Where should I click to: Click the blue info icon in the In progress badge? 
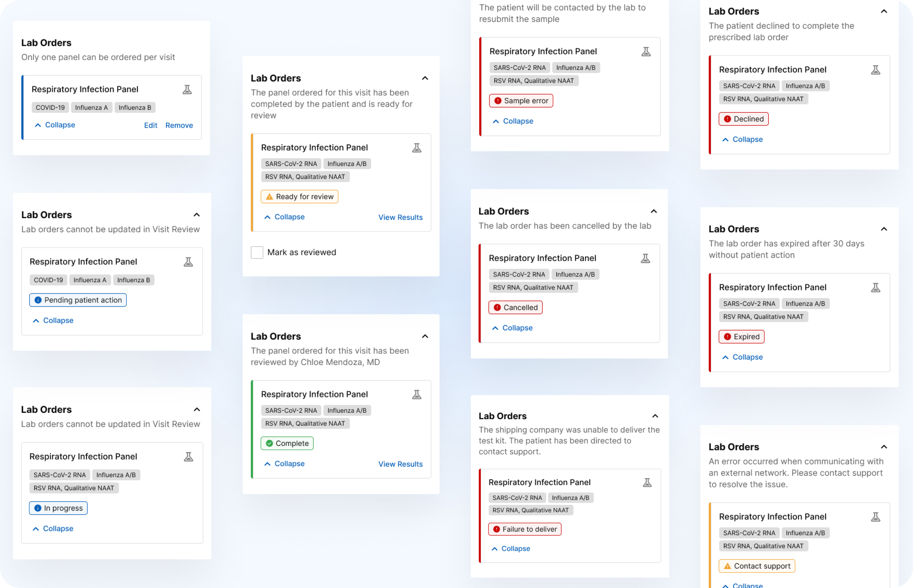coord(37,508)
